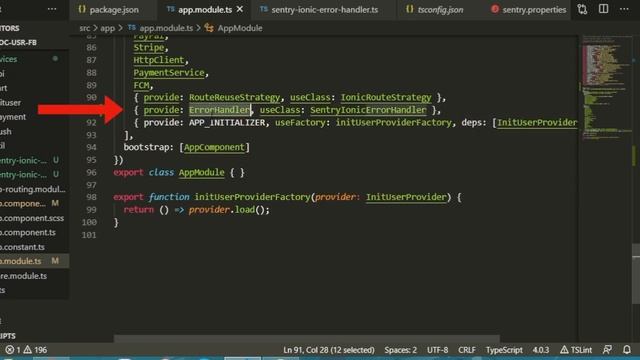This screenshot has height=360, width=640.
Task: Click the AppModule class name on line 96
Action: coord(201,172)
